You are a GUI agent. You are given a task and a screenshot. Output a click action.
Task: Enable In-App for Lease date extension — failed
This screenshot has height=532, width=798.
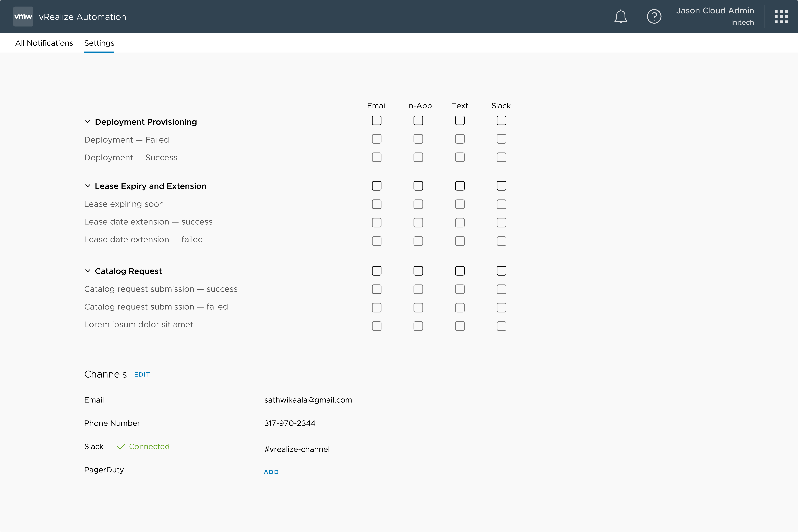tap(418, 241)
